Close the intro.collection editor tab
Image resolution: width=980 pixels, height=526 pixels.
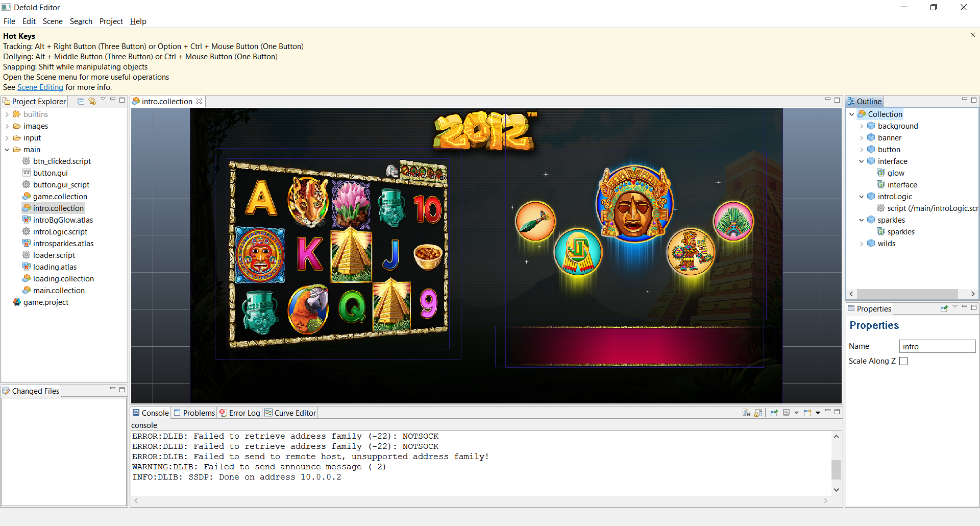pos(199,101)
